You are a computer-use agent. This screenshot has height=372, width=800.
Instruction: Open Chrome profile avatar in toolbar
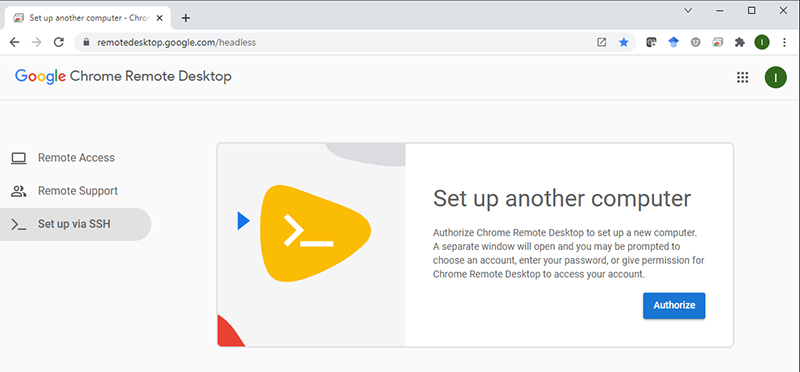click(762, 42)
